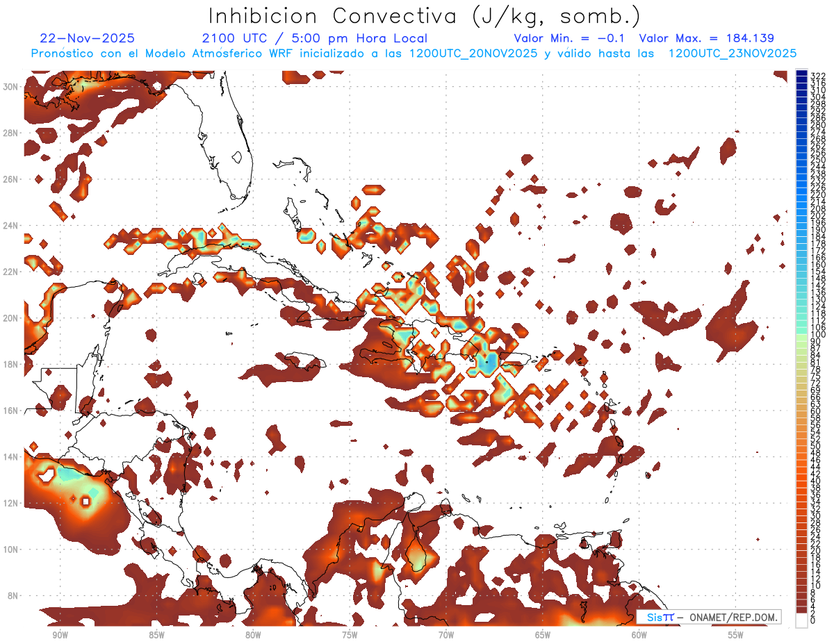Click the "18N" latitude label
834x644 pixels.
tap(11, 364)
